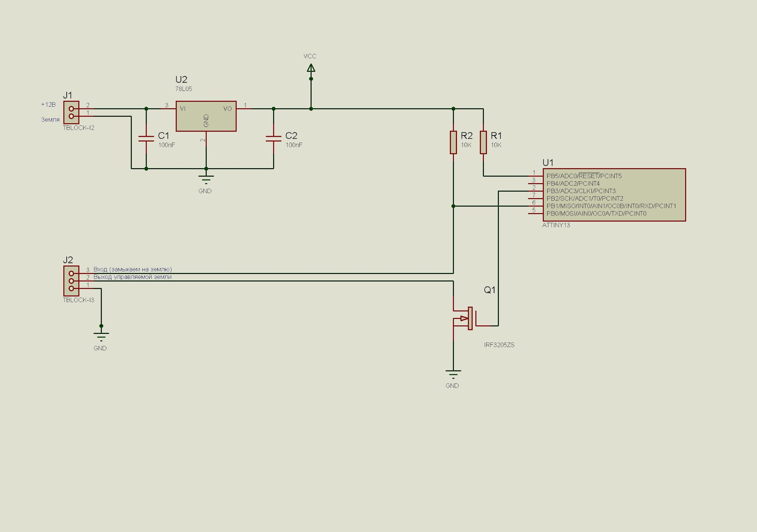Click the PB4/ADC2/PCINT4 pin label

(x=573, y=183)
